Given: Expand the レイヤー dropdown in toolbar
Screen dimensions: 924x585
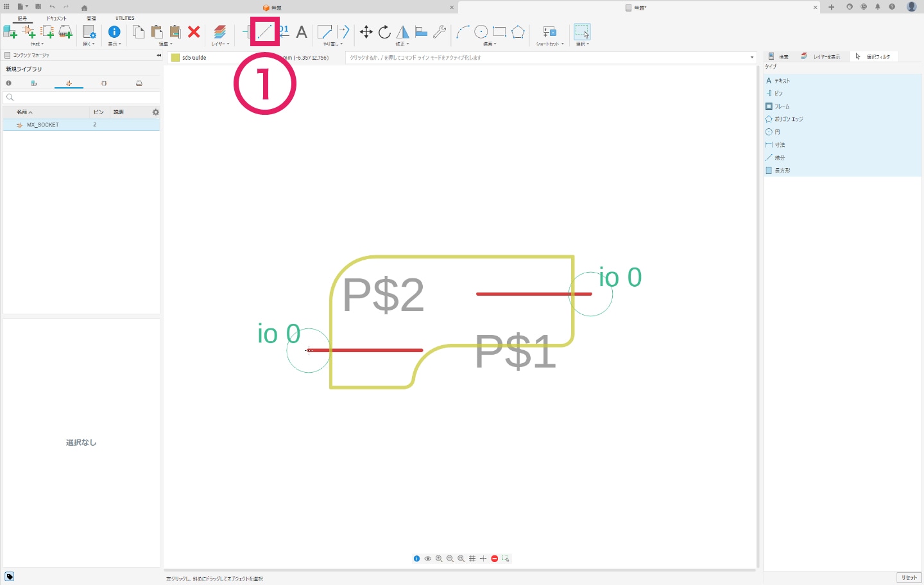Looking at the screenshot, I should point(219,44).
